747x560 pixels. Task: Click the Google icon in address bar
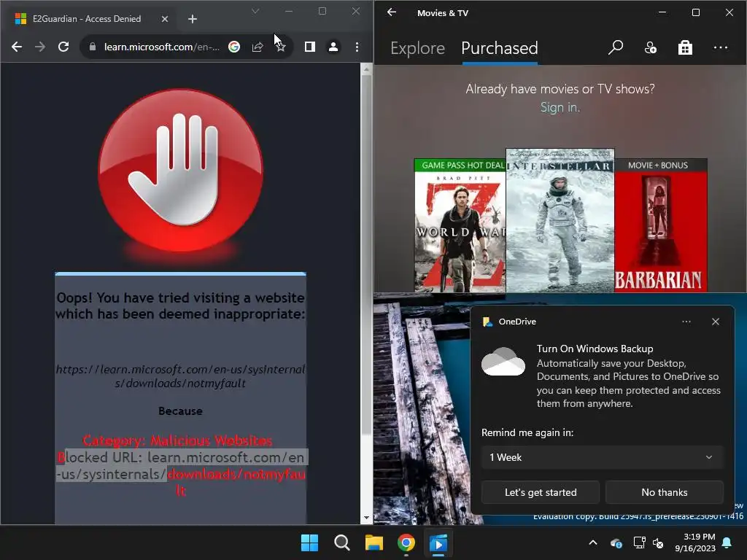(234, 47)
